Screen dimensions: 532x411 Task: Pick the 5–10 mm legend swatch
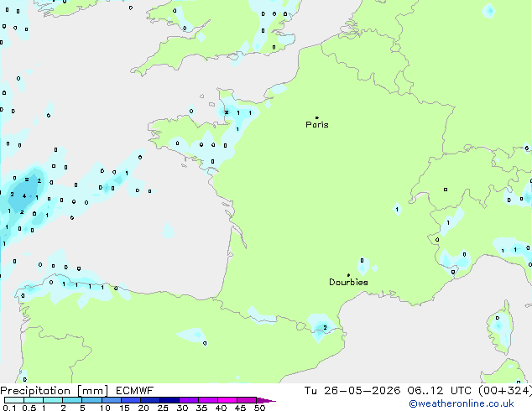click(91, 400)
